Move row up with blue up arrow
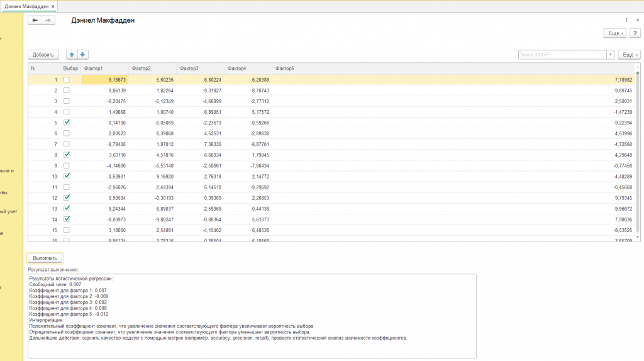The height and width of the screenshot is (361, 644). 72,55
